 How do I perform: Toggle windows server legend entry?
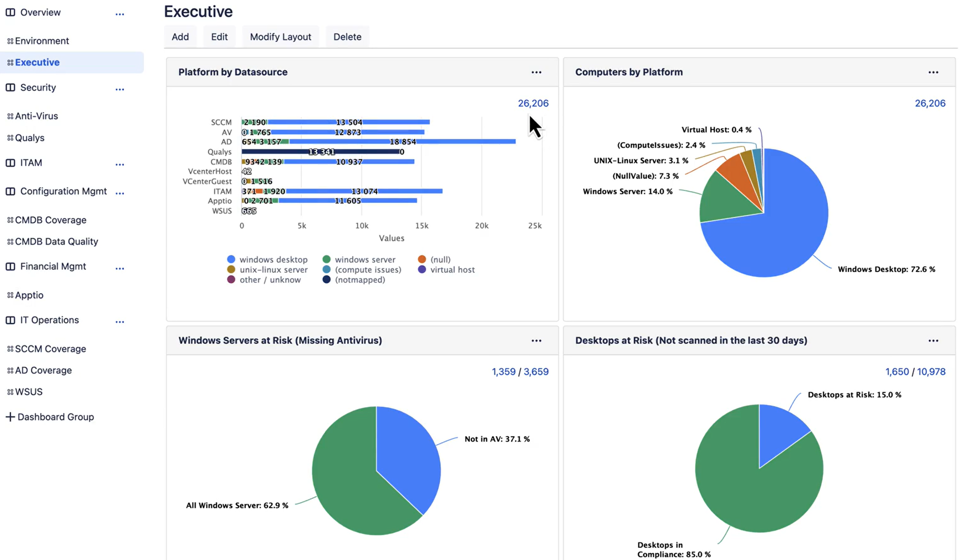click(365, 259)
